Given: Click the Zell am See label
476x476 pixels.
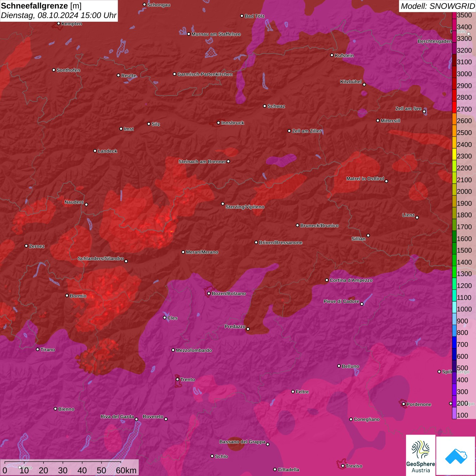Looking at the screenshot, I should point(408,108).
